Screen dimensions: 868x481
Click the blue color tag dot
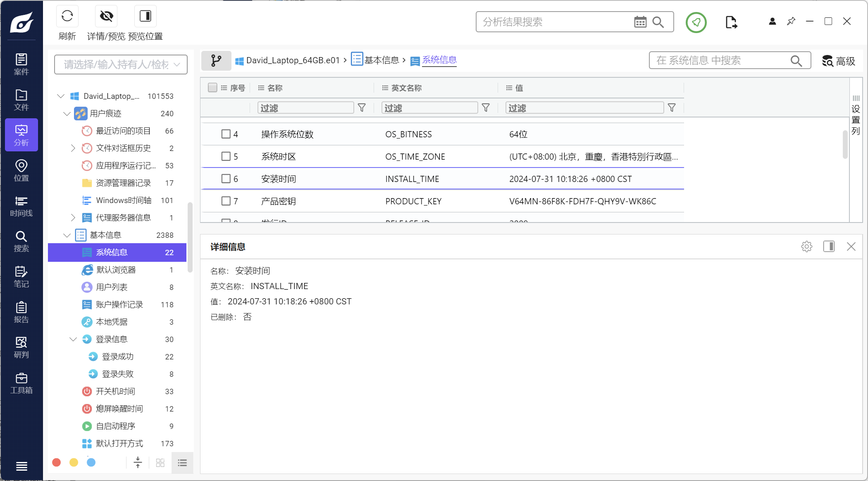[x=91, y=462]
